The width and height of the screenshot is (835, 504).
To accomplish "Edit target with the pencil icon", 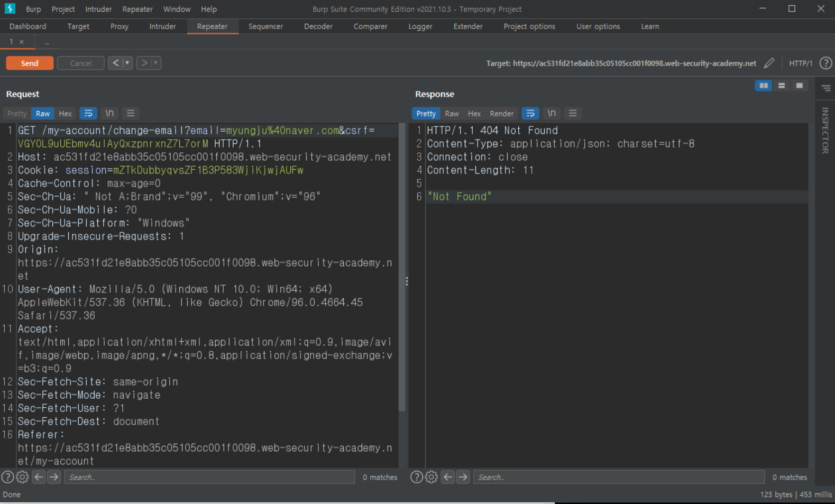I will [769, 63].
